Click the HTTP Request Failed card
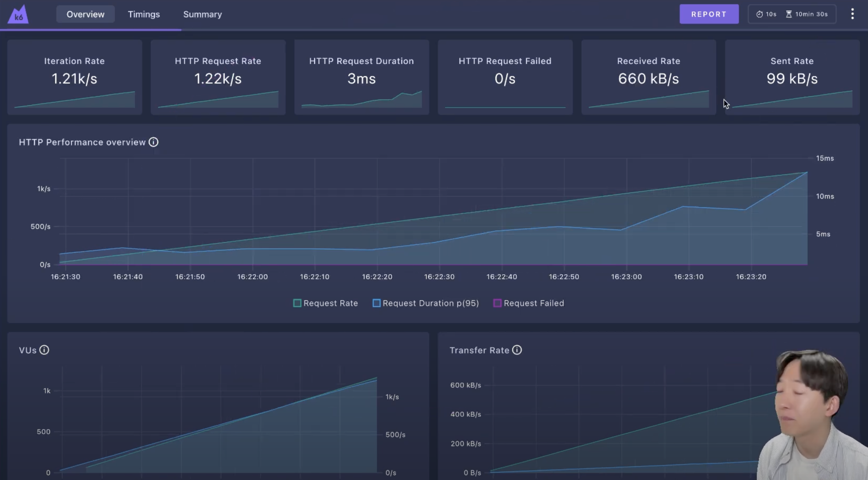Viewport: 868px width, 480px height. pos(505,77)
